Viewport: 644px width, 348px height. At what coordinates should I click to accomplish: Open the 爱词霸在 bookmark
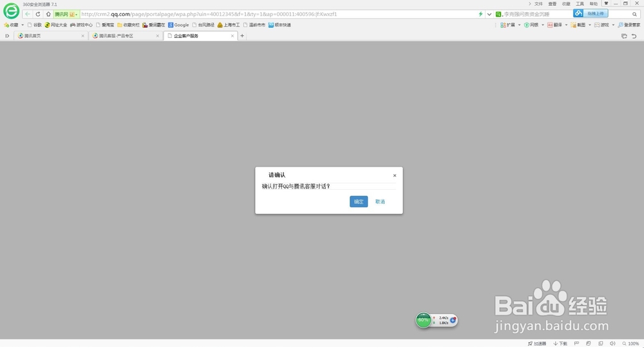(154, 25)
